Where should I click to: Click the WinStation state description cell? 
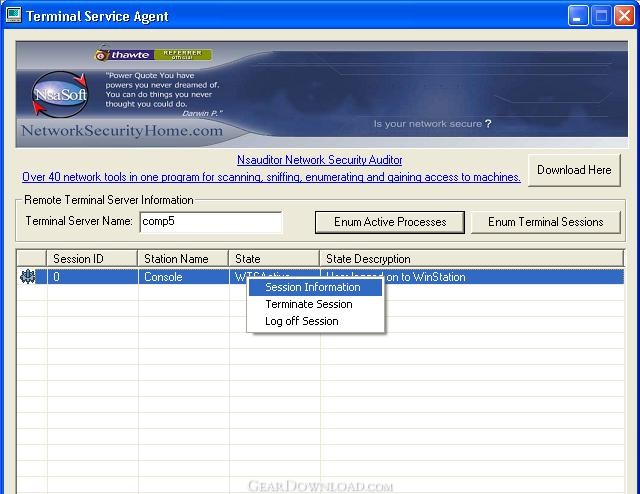472,277
